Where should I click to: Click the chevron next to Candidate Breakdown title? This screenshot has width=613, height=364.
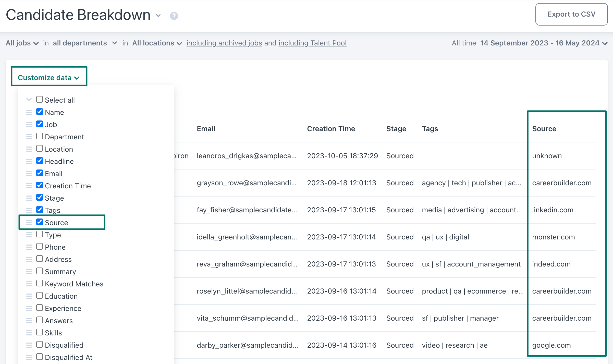coord(158,16)
